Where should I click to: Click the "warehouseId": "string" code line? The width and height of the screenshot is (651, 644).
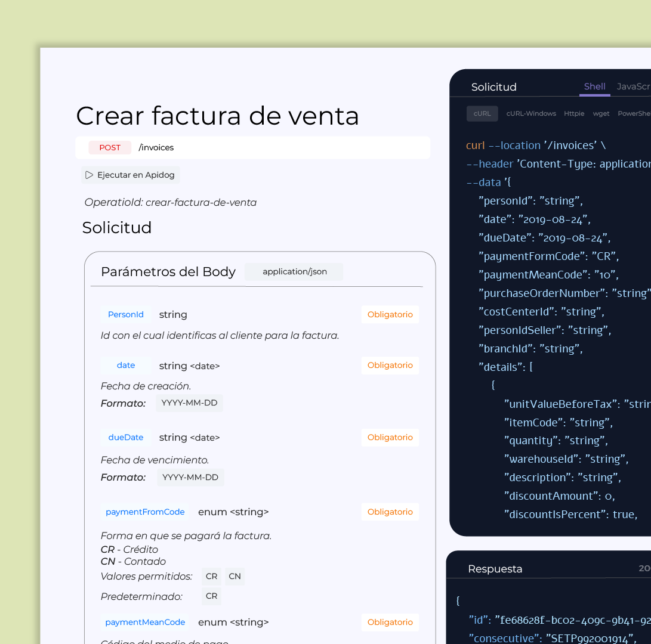pos(566,459)
